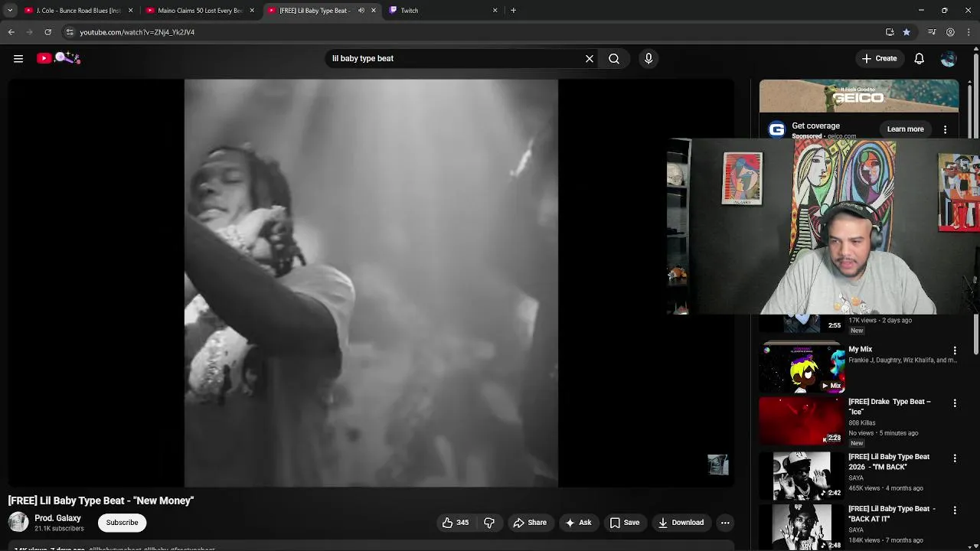980x551 pixels.
Task: Open options for I'M BACK video
Action: pos(955,458)
